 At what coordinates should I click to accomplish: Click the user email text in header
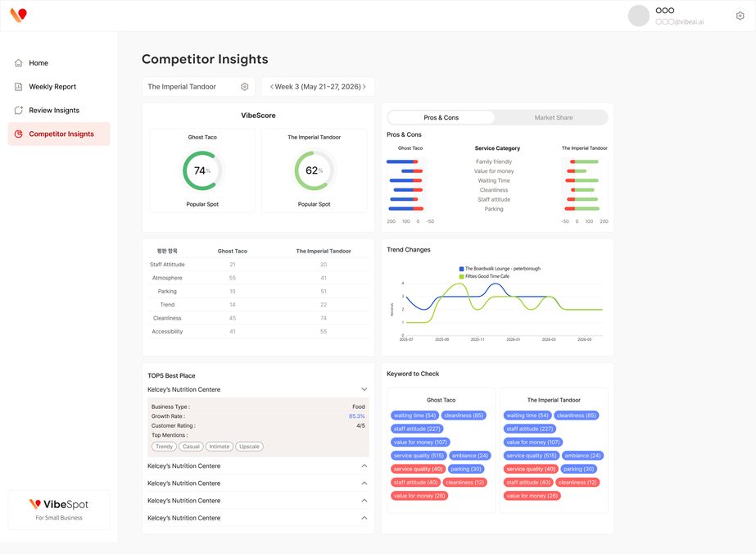coord(679,21)
